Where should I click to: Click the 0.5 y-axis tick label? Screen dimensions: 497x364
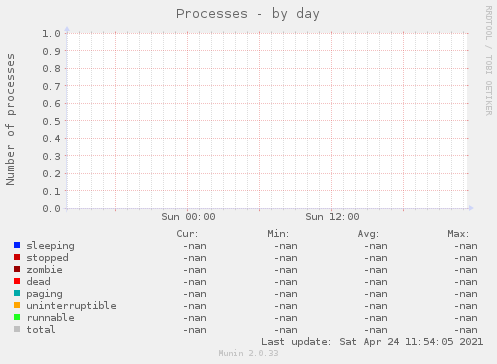click(51, 121)
